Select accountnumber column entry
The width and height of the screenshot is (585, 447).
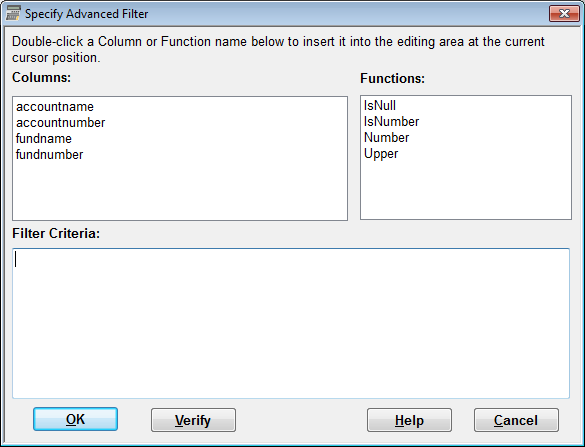point(60,123)
